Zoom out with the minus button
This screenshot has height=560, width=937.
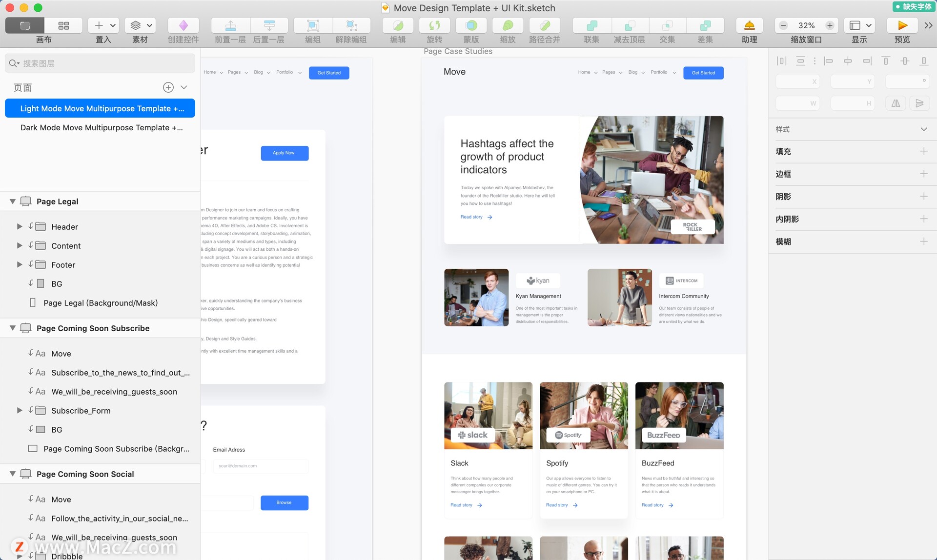[783, 25]
